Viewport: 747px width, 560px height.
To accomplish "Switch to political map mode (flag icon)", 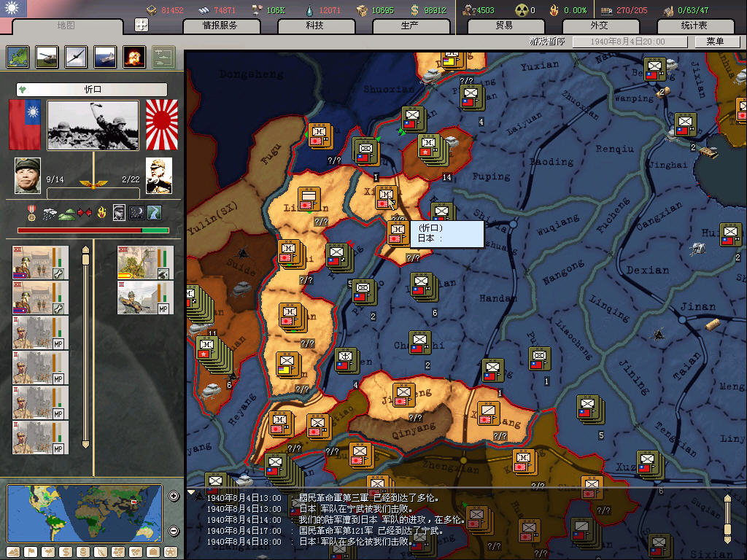I will [31, 553].
